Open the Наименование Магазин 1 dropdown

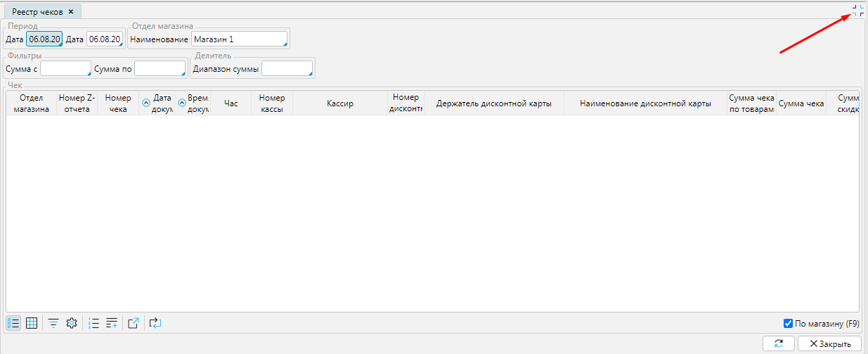click(239, 39)
